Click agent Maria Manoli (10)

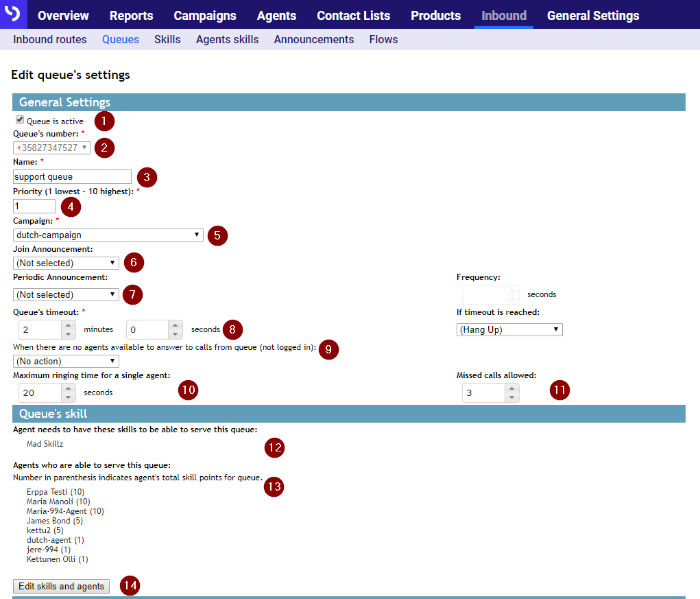58,501
